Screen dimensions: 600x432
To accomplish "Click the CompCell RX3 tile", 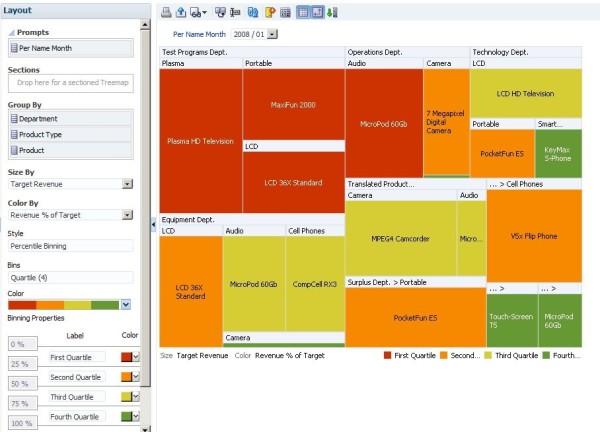I will coord(315,284).
